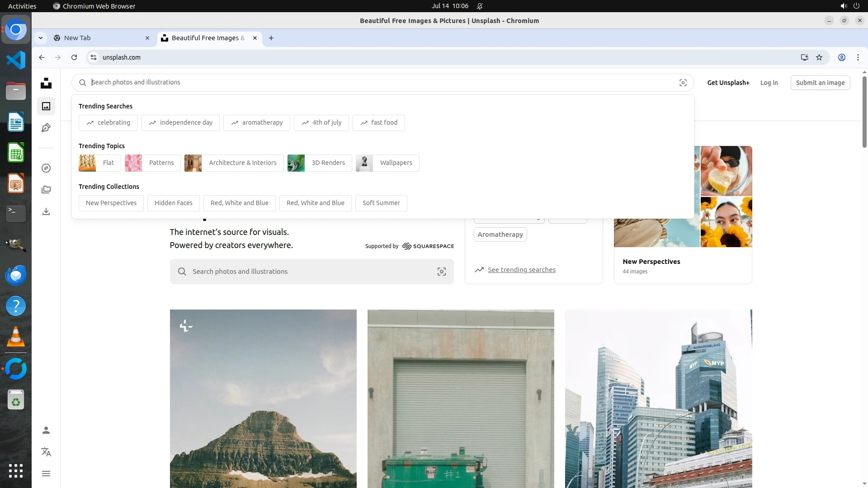
Task: Expand the tab search dropdown arrow
Action: (41, 38)
